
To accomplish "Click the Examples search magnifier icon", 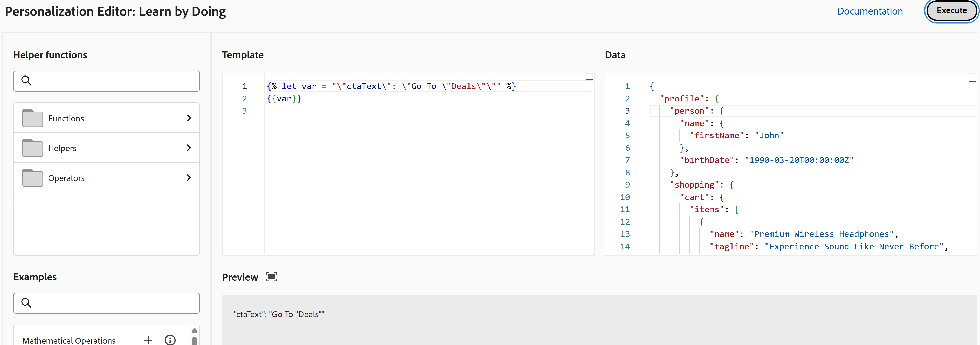I will tap(26, 303).
